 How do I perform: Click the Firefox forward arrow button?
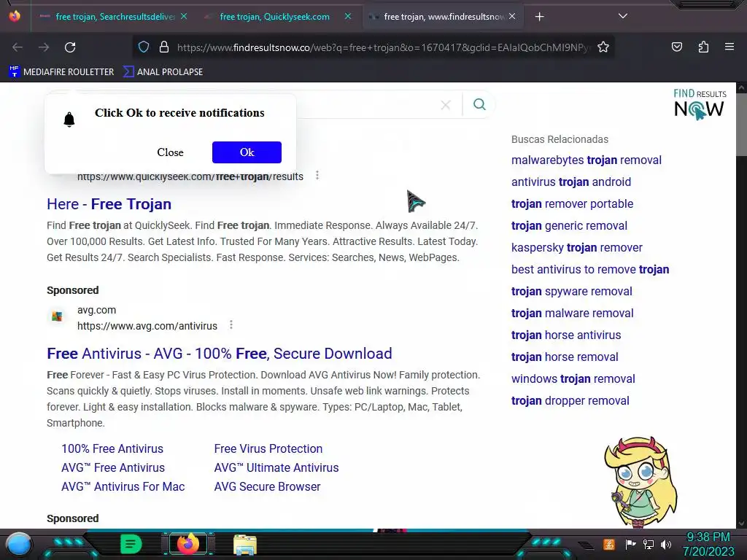point(44,47)
